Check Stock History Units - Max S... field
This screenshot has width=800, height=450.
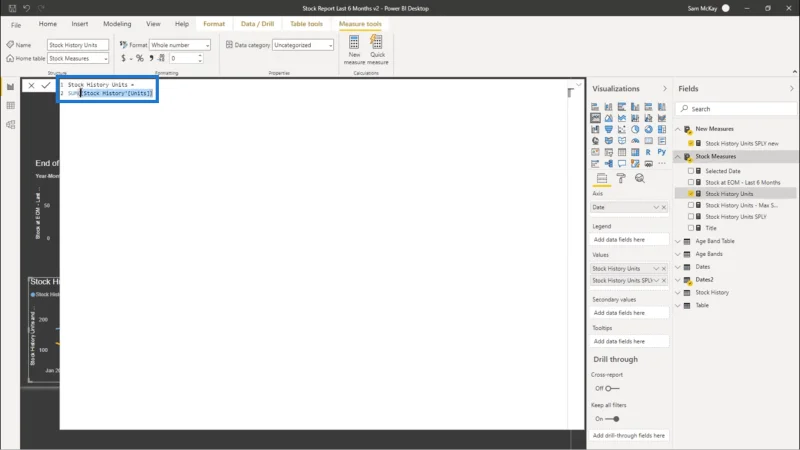691,205
